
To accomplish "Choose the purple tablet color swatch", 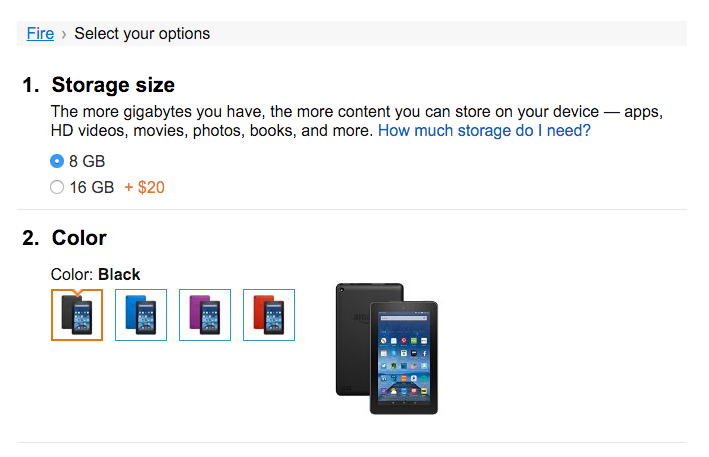I will point(205,315).
